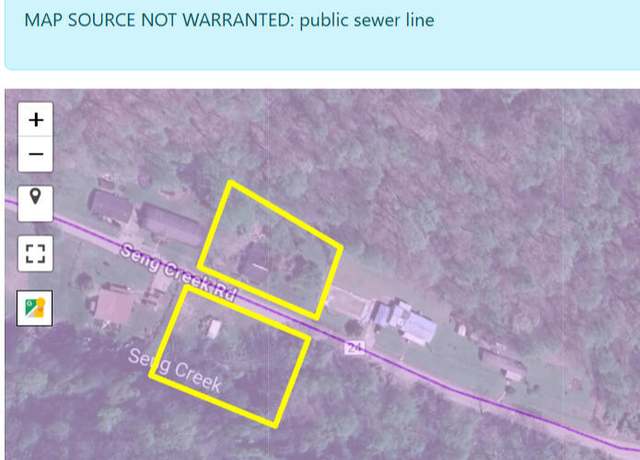Click the MAP SOURCE NOT WARRANTED notice
The width and height of the screenshot is (640, 460).
229,20
